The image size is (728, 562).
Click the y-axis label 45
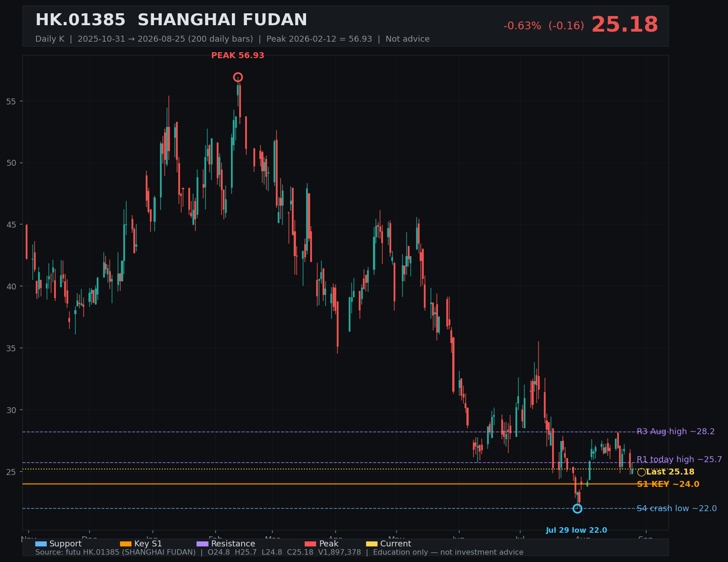[11, 225]
